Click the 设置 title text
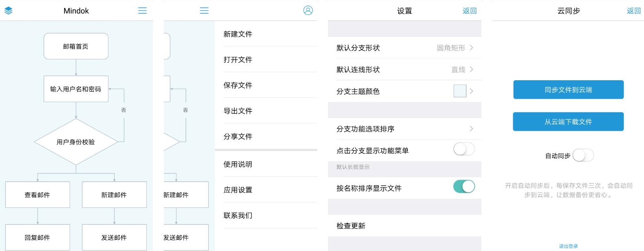Viewport: 644px width, 251px height. 405,11
